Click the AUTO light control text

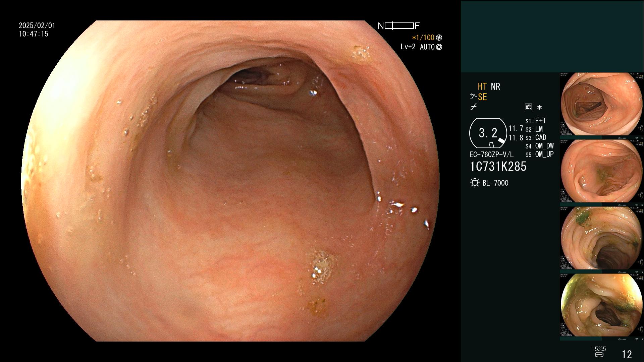[x=427, y=47]
